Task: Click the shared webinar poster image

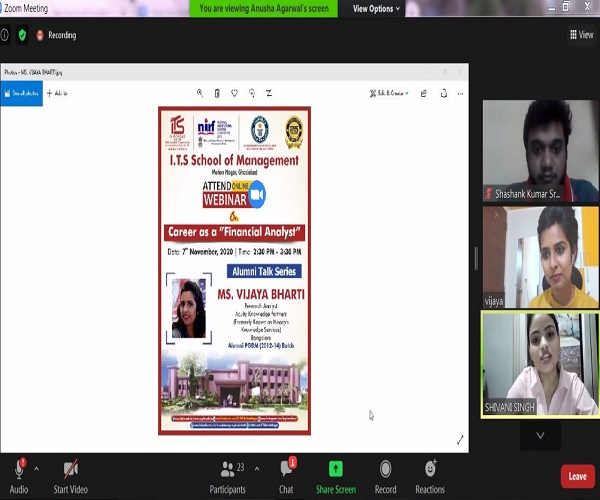Action: pos(234,270)
